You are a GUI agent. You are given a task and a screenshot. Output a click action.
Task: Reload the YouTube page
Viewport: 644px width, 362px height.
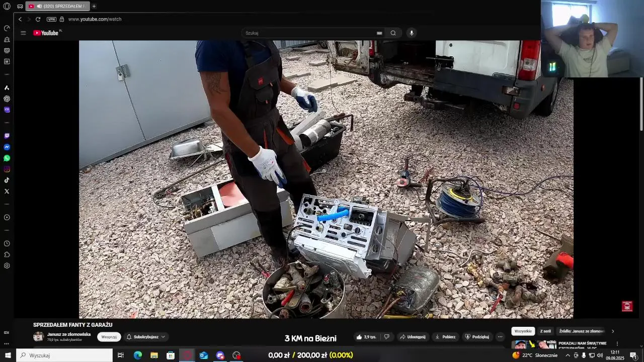pos(38,19)
